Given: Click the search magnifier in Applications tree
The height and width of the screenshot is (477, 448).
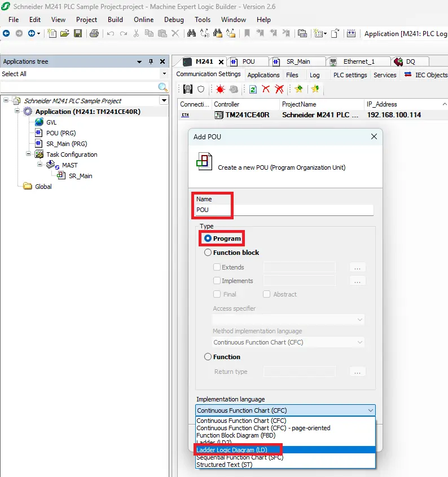Looking at the screenshot, I should point(163,87).
